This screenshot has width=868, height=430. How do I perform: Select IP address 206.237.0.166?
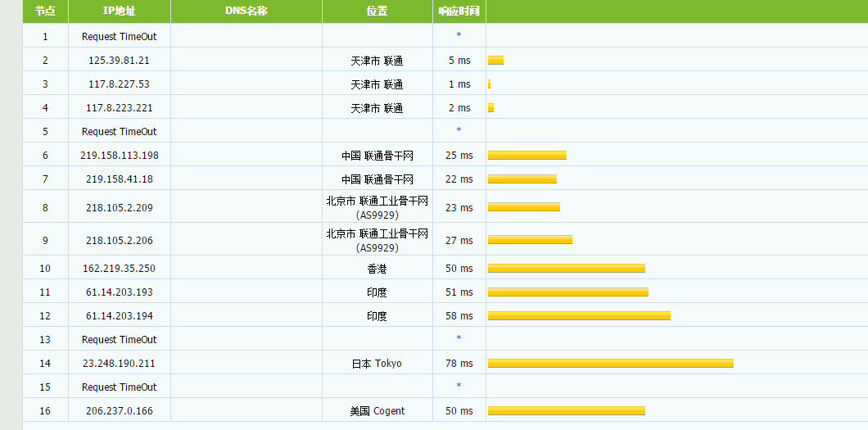tap(119, 411)
